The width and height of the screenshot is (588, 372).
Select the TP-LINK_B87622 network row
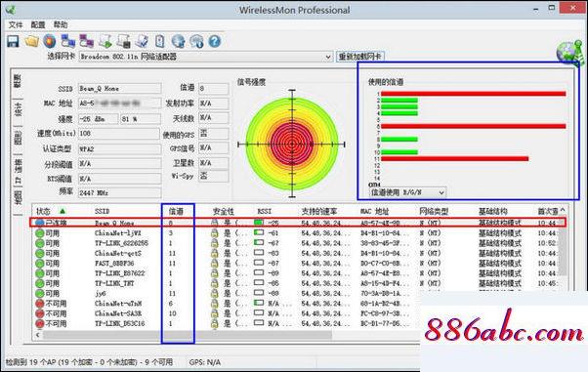pyautogui.click(x=296, y=273)
